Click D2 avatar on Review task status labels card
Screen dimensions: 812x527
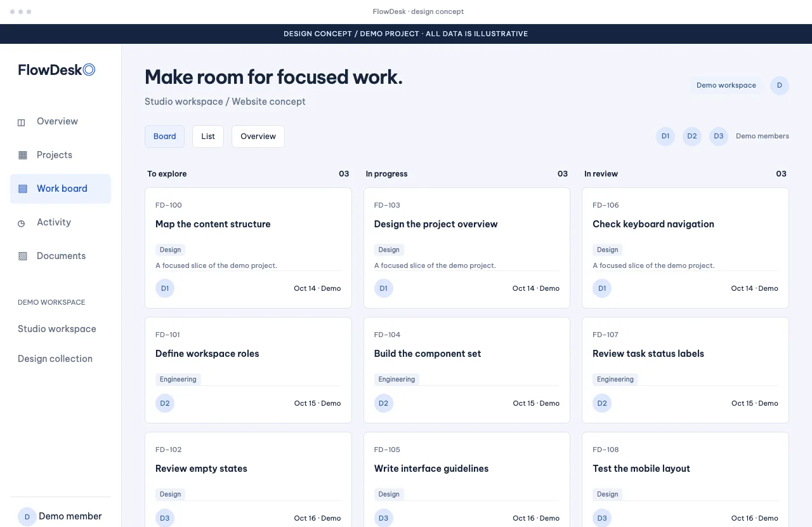(602, 403)
